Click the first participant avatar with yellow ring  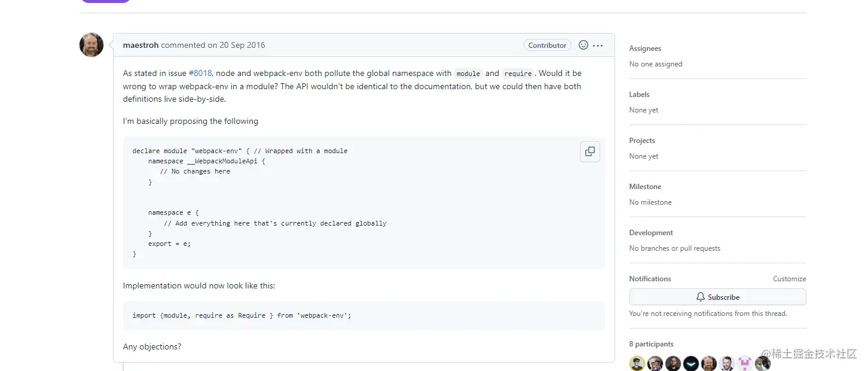coord(637,363)
